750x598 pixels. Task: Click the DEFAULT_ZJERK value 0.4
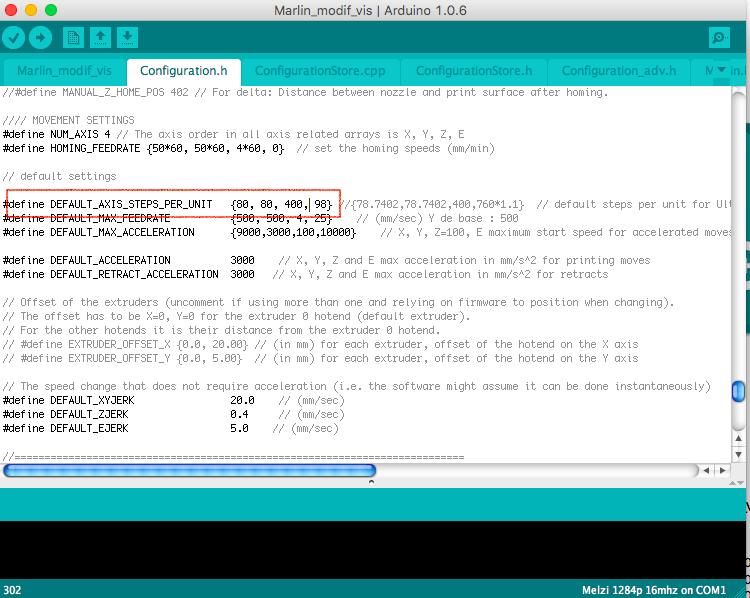coord(239,414)
